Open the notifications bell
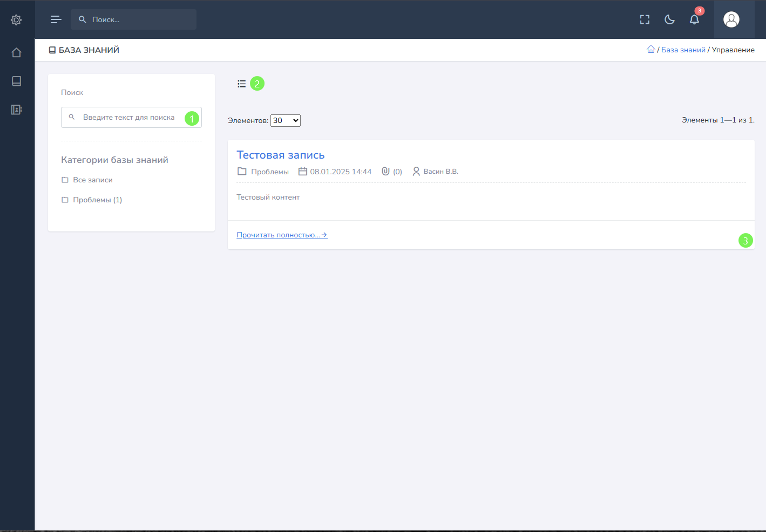Viewport: 766px width, 532px height. 694,19
